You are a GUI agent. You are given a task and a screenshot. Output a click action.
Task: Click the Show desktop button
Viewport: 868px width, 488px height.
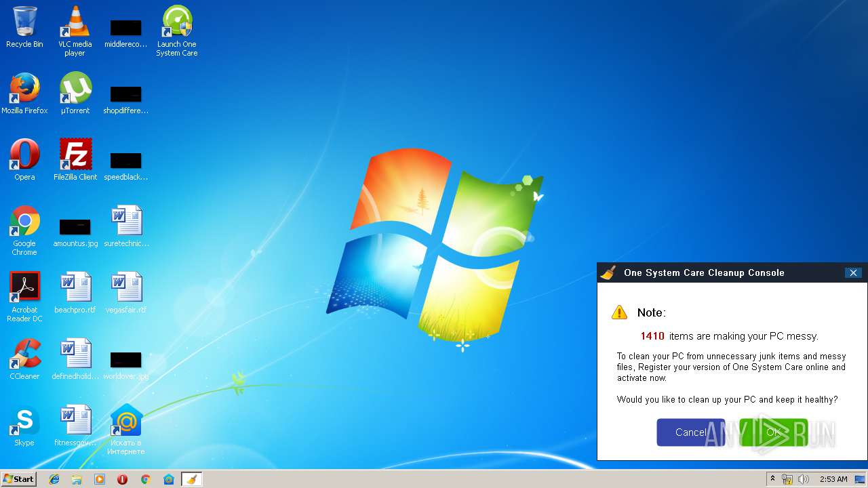click(x=860, y=479)
